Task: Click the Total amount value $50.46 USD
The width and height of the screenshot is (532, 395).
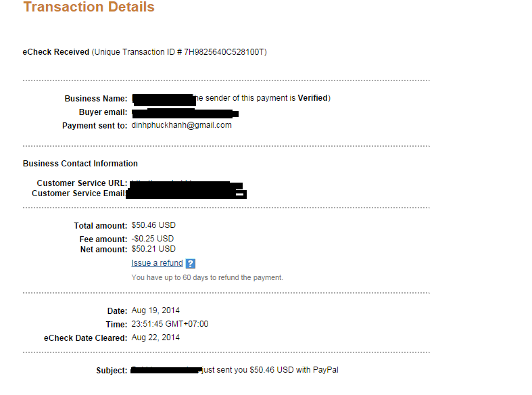Action: (153, 225)
